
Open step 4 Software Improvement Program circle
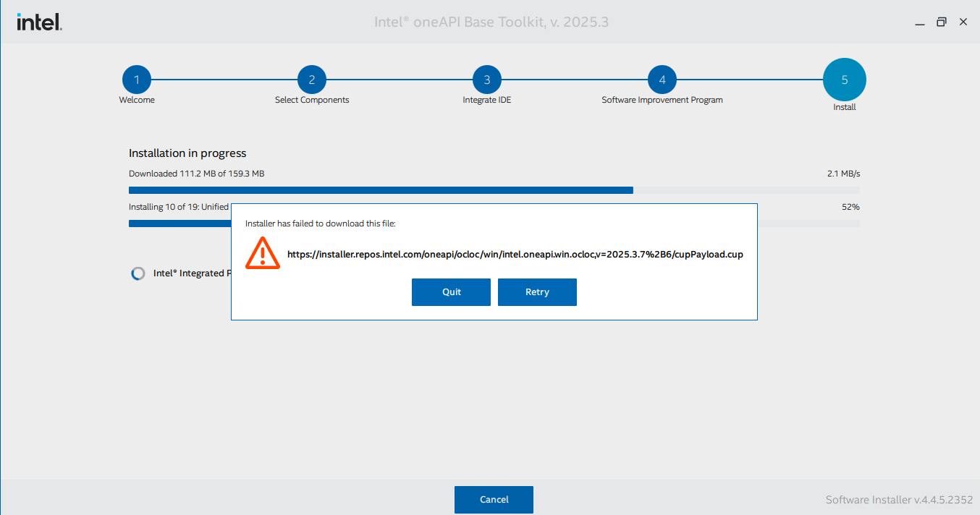pos(662,80)
